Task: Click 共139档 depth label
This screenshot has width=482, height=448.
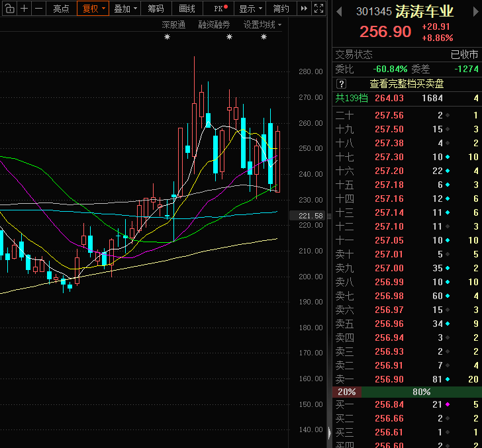Action: coord(352,98)
